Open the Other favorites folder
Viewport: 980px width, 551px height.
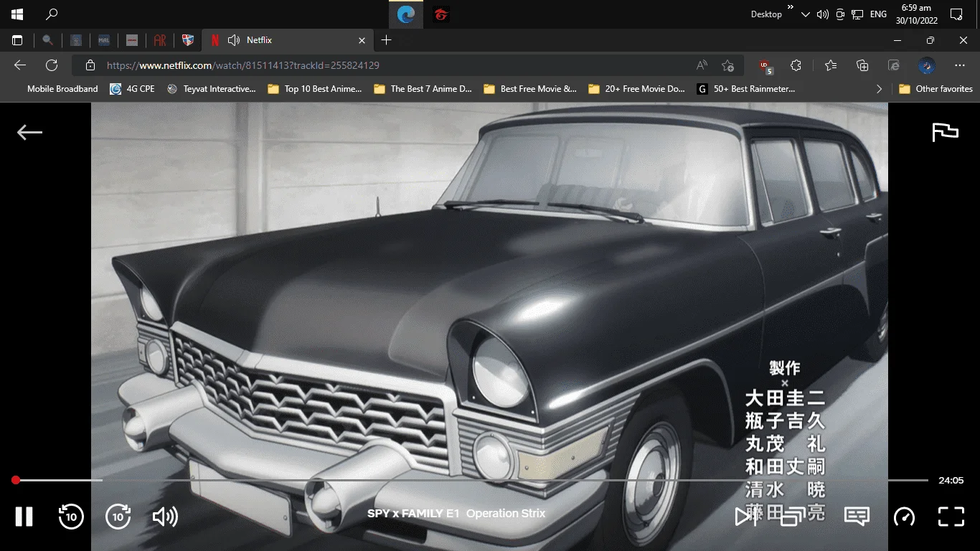935,89
